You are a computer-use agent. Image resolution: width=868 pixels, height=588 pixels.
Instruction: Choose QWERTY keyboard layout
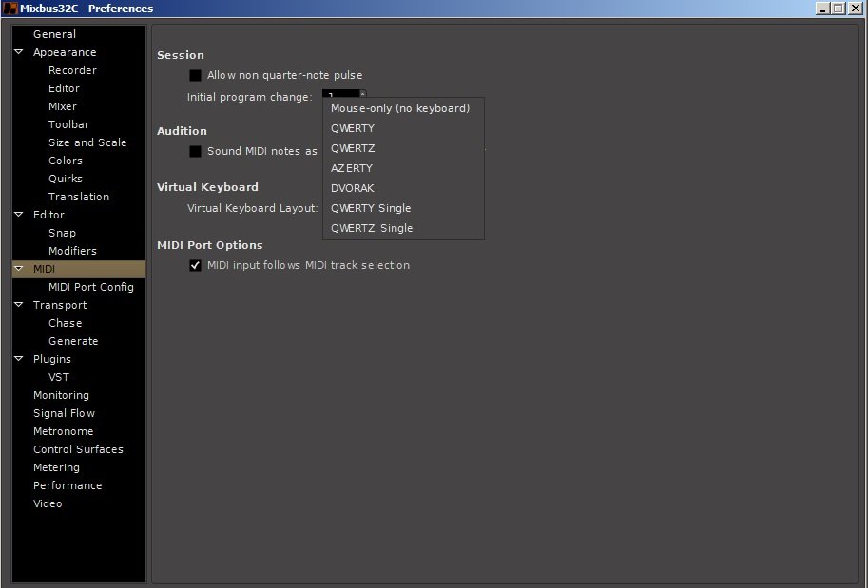(403, 128)
